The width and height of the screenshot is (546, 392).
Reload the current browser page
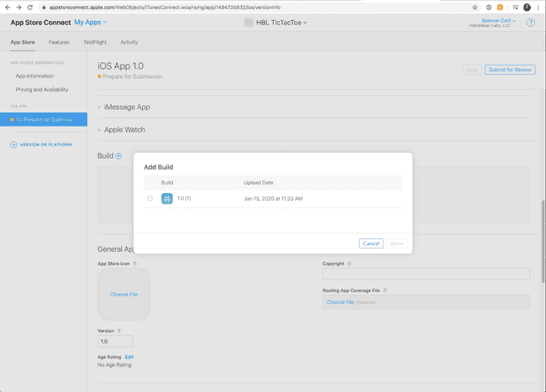[x=30, y=8]
